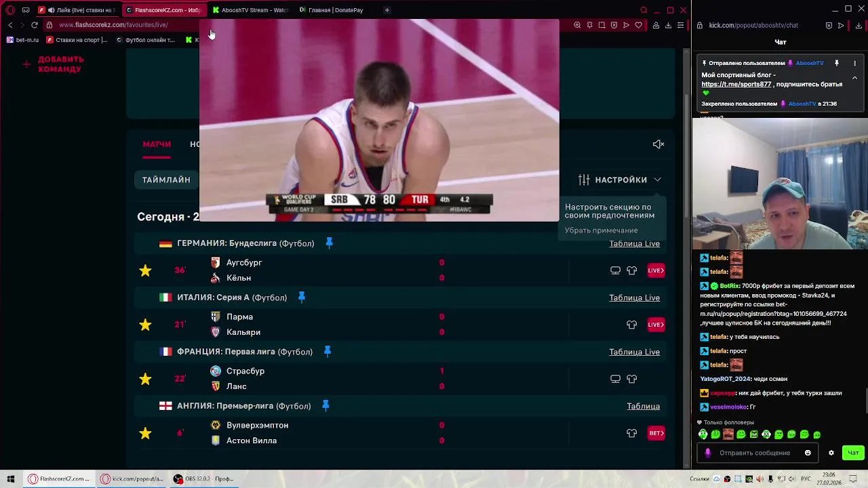
Task: Open Windows Start menu
Action: tap(10, 479)
